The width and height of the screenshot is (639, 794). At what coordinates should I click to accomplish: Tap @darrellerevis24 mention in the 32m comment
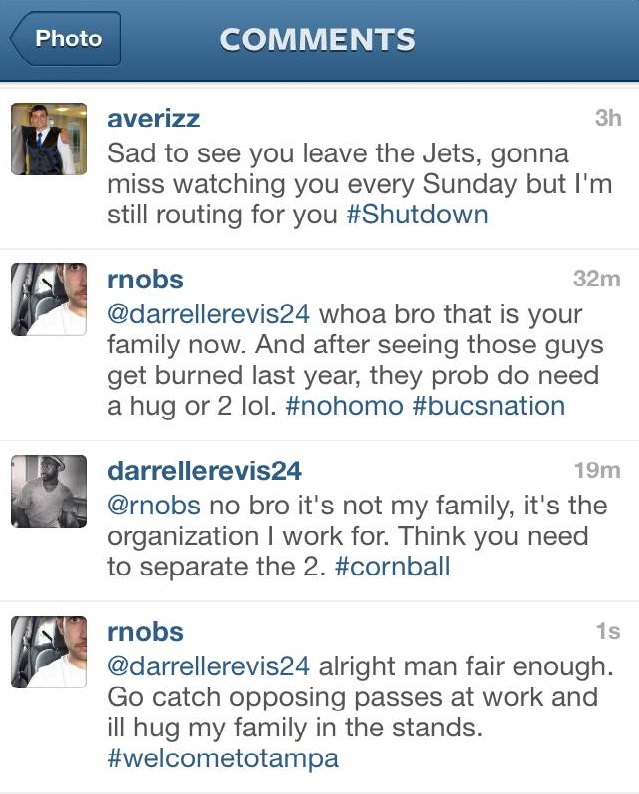point(208,314)
